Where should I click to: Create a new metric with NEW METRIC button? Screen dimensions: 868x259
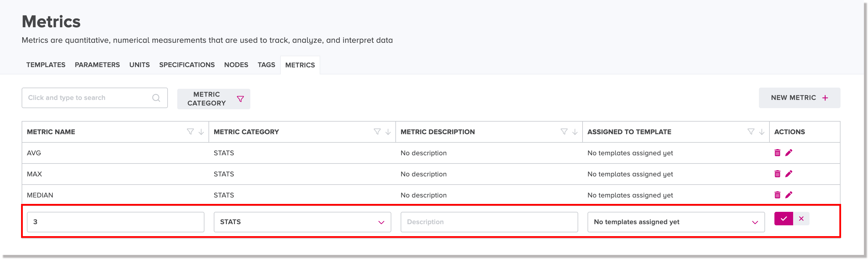(799, 98)
